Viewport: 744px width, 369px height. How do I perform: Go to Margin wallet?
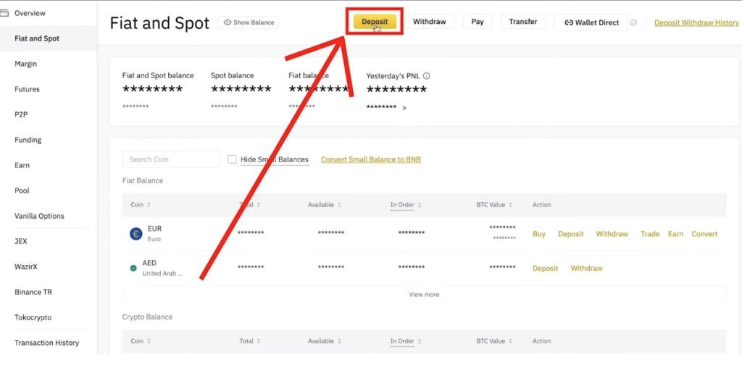(26, 64)
